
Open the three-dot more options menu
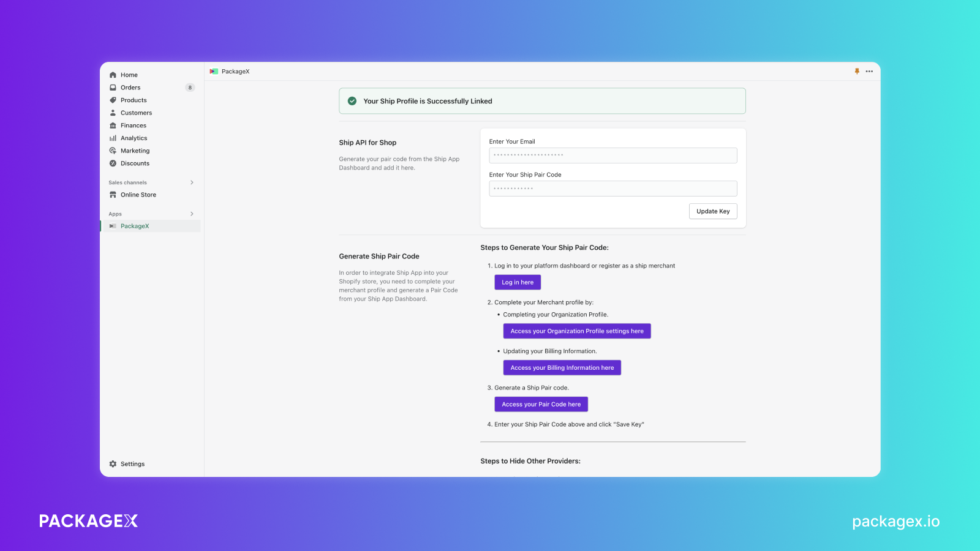[x=869, y=72]
